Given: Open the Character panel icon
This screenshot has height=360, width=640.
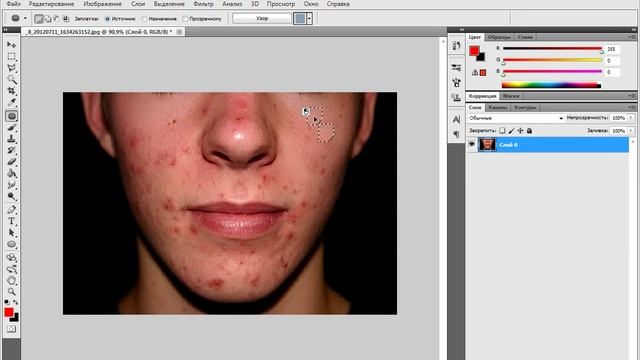Looking at the screenshot, I should pos(456,119).
